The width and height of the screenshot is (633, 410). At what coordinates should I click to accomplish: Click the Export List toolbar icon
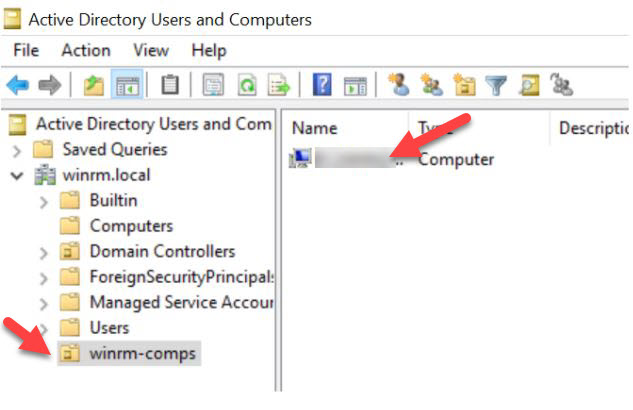[x=279, y=85]
